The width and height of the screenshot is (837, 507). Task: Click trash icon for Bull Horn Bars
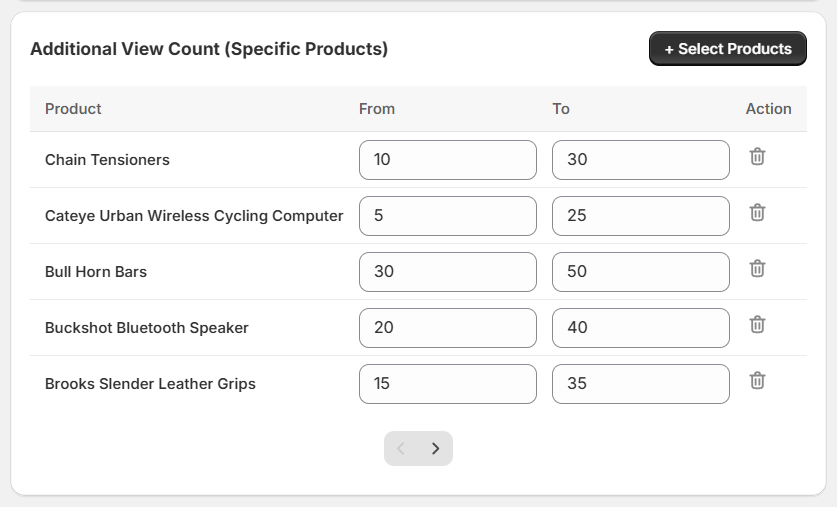[x=758, y=269]
